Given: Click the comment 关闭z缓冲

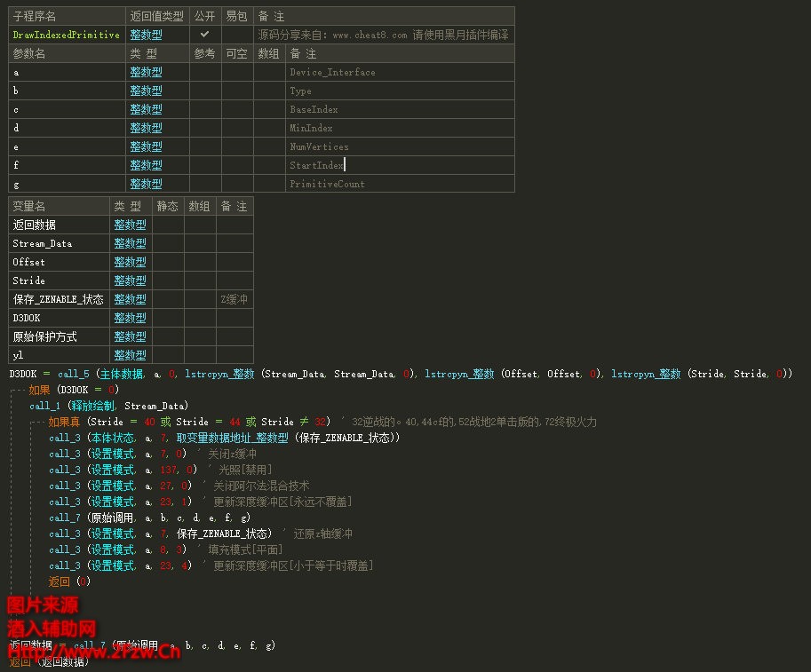Looking at the screenshot, I should point(232,454).
